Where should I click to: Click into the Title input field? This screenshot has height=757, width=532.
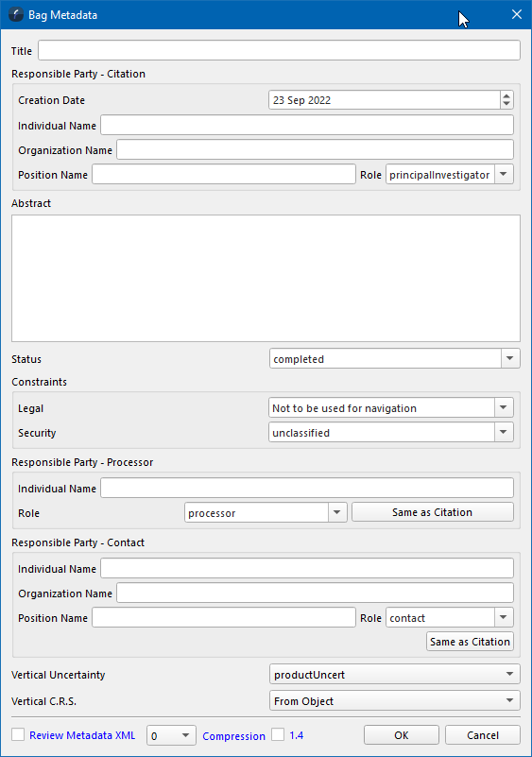[279, 50]
